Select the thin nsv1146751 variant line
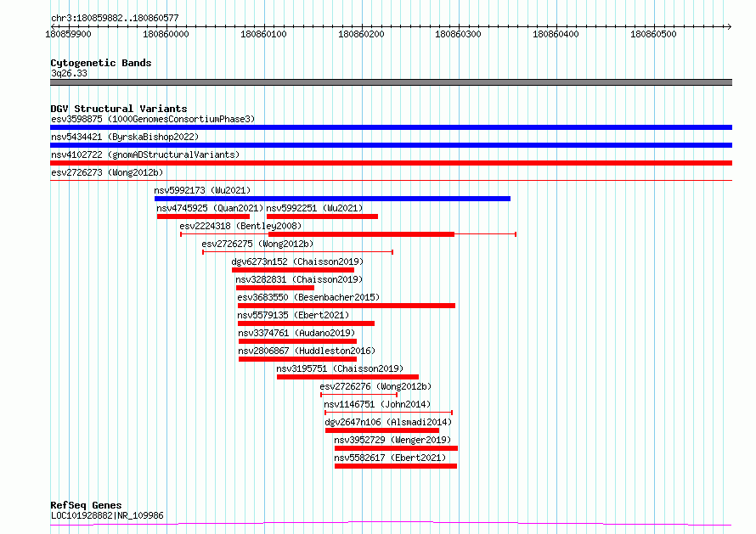Viewport: 756px width, 534px height. pos(388,413)
